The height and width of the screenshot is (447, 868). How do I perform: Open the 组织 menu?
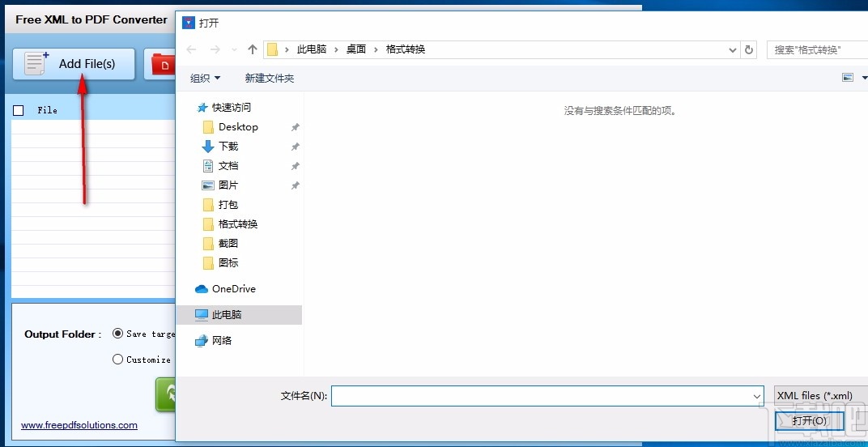[206, 78]
